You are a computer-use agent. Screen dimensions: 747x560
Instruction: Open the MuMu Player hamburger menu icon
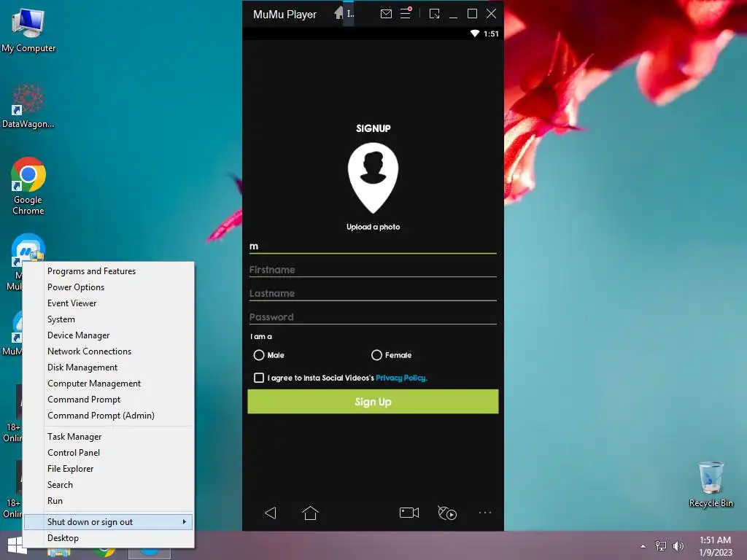pos(406,13)
